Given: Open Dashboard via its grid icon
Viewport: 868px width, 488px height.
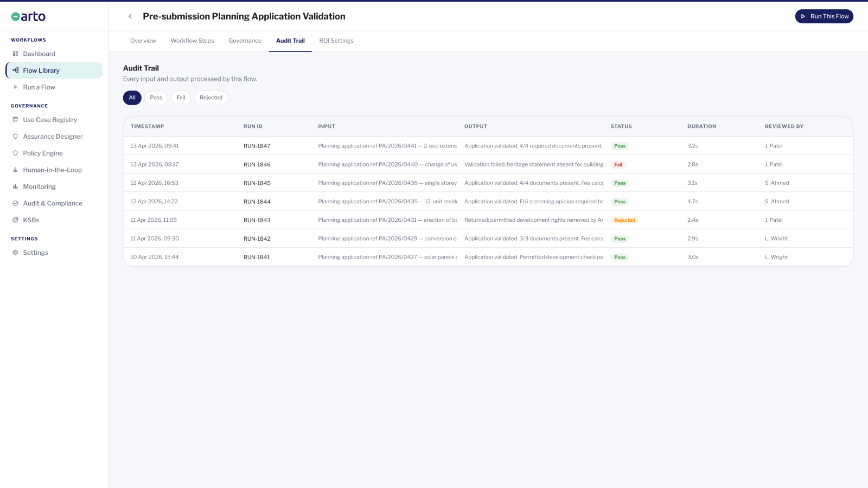Looking at the screenshot, I should [15, 54].
